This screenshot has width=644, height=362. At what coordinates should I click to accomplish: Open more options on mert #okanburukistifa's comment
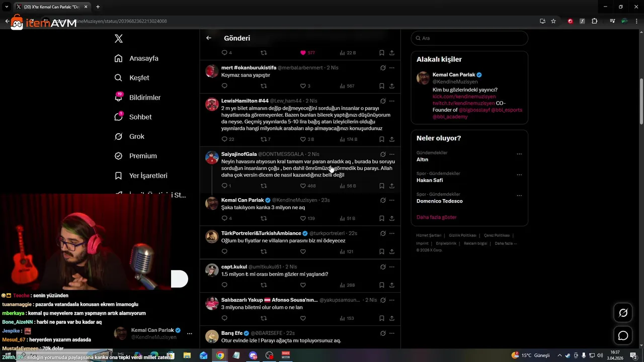392,68
